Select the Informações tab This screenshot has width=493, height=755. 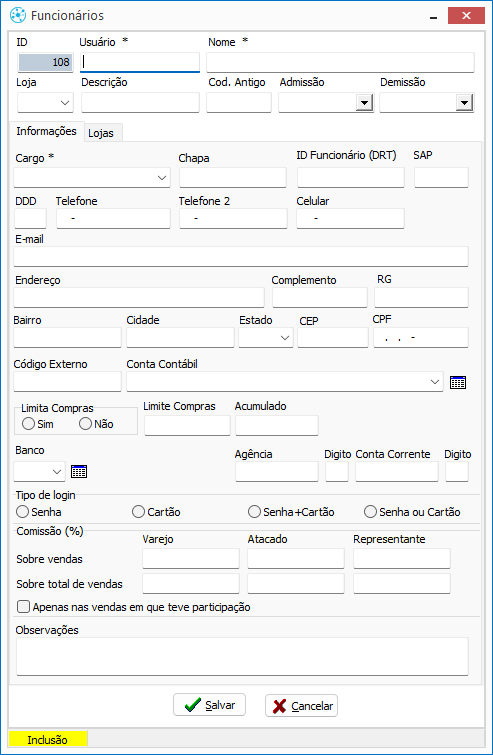point(46,131)
